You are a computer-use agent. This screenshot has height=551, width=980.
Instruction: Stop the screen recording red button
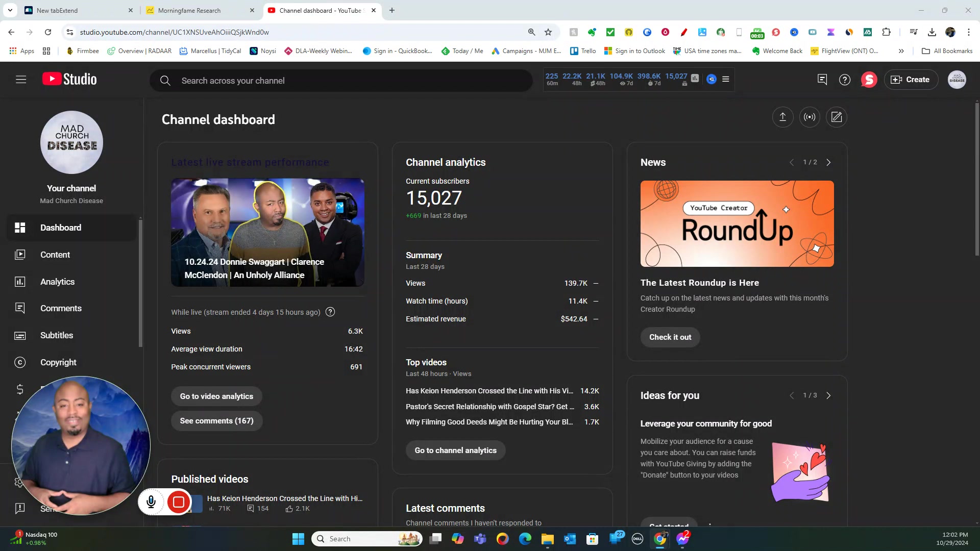coord(179,502)
